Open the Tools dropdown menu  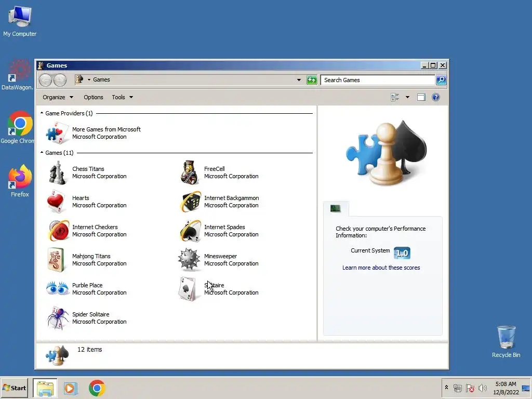(123, 97)
